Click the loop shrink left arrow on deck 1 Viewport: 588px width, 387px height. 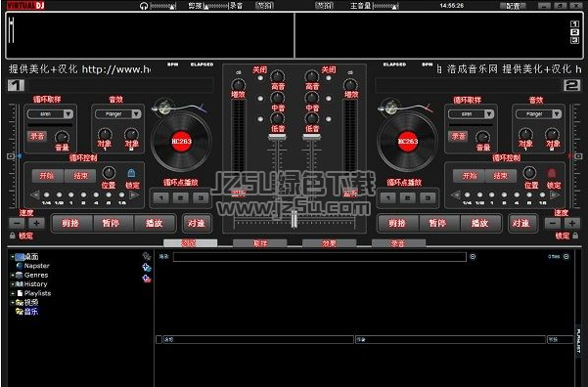pos(35,194)
